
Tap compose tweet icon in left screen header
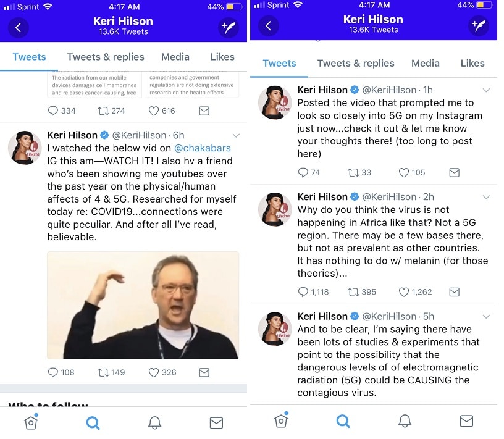click(229, 27)
